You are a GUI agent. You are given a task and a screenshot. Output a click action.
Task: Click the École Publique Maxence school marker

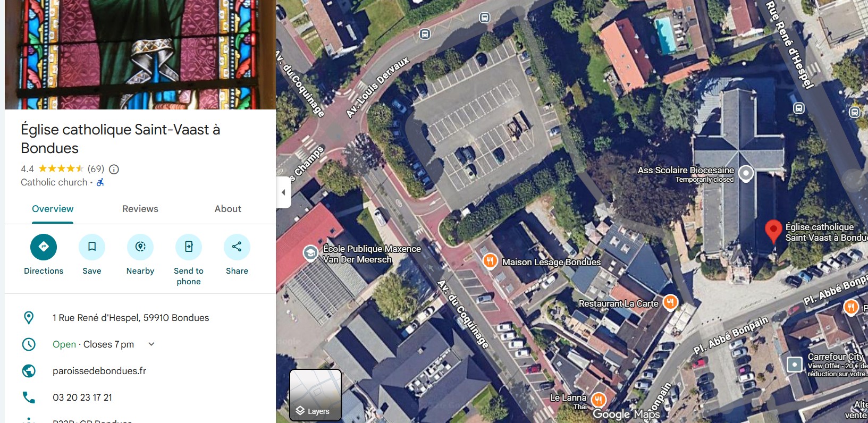point(310,252)
